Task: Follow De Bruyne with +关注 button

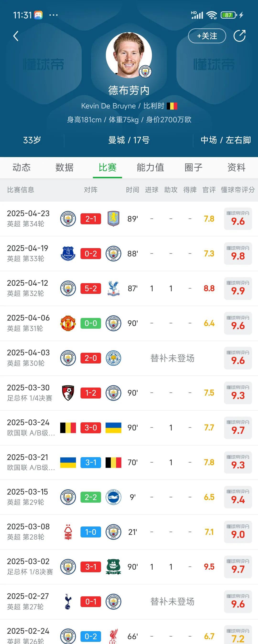Action: tap(207, 36)
